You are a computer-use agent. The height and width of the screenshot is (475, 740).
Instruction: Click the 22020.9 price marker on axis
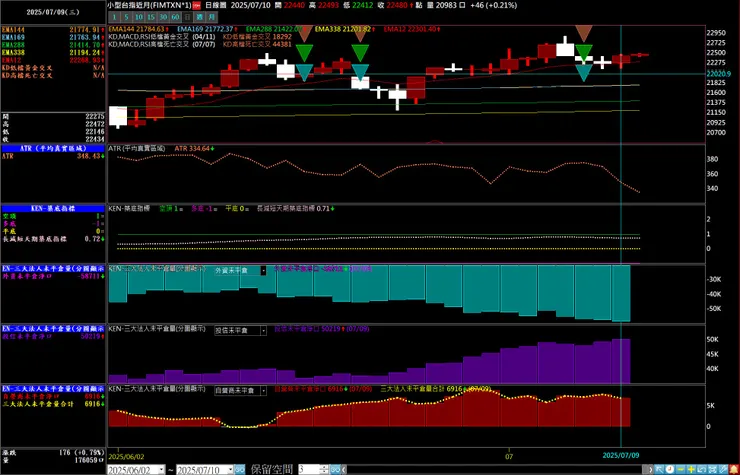point(718,74)
